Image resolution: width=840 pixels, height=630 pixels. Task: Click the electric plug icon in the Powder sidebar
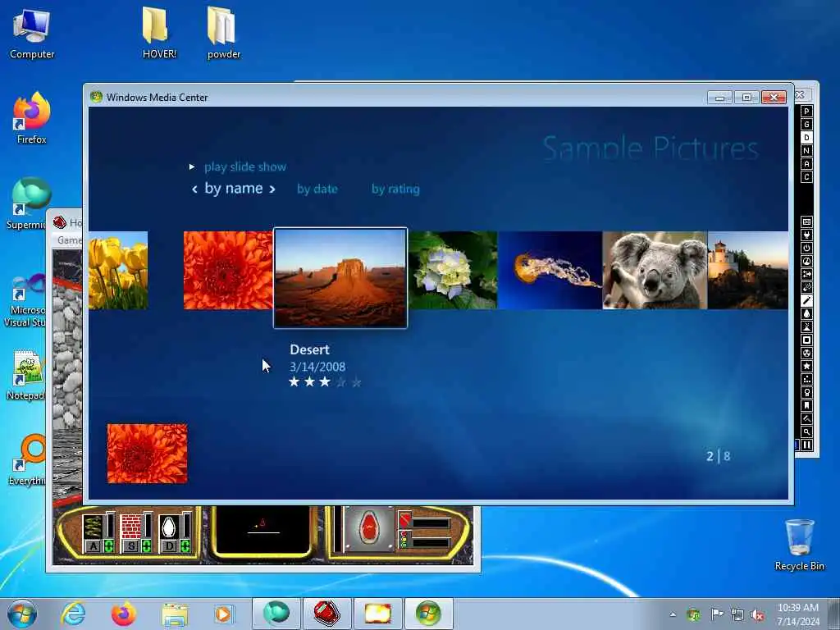(806, 235)
